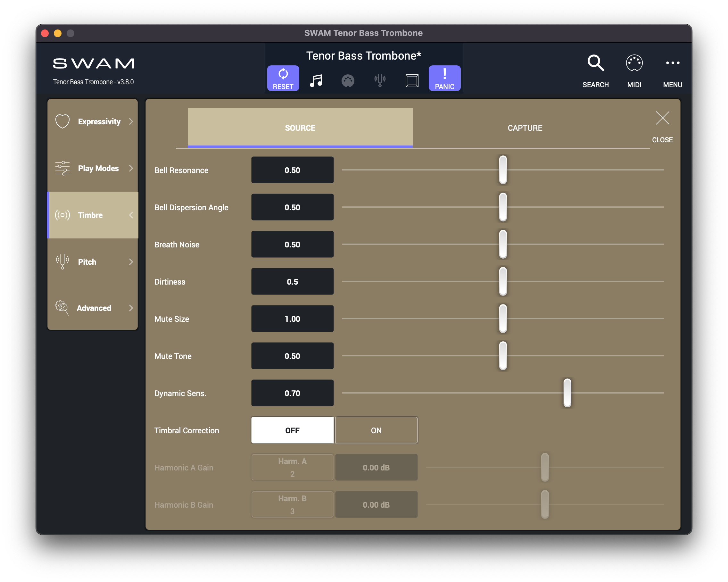Switch to the CAPTURE tab
Screen dimensions: 728x582
[x=525, y=128]
